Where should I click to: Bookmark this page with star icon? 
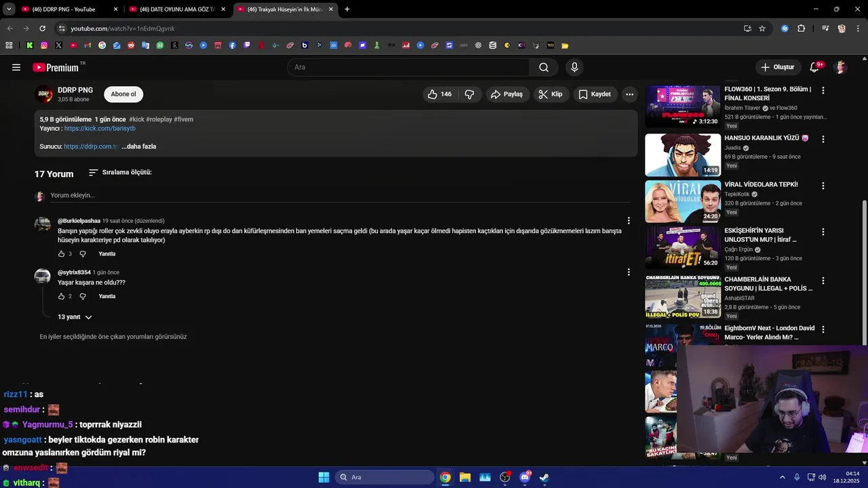762,28
